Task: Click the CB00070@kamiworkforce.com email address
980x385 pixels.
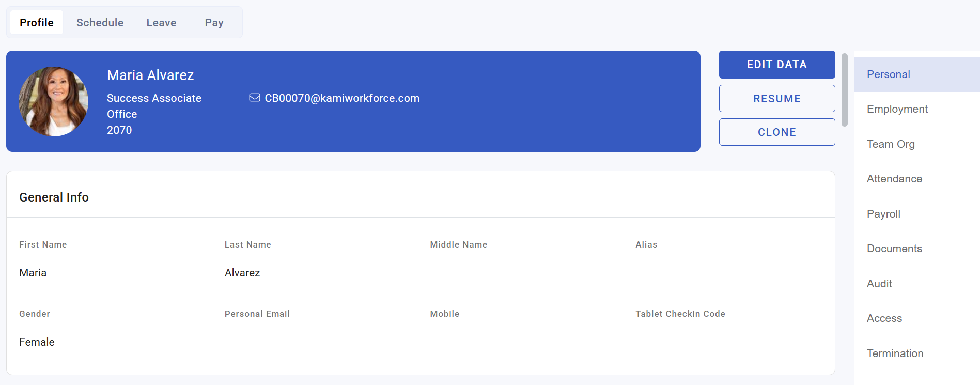Action: click(342, 98)
